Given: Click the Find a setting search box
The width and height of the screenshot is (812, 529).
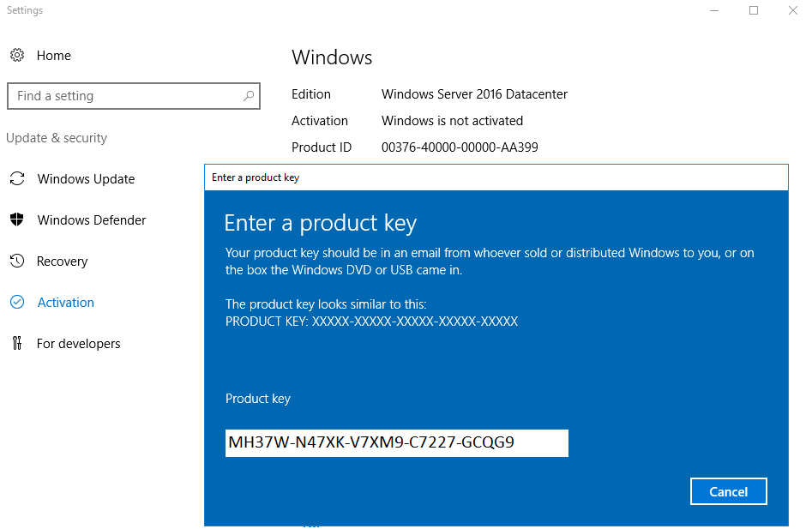Looking at the screenshot, I should (x=120, y=95).
